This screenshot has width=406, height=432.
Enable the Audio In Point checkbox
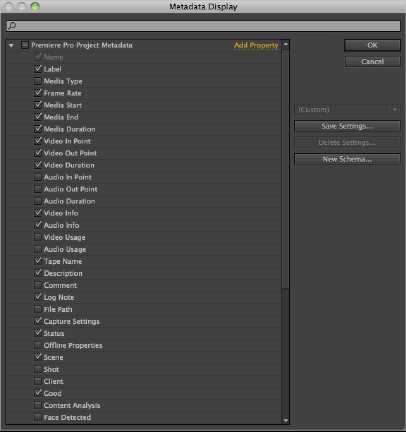pos(38,177)
